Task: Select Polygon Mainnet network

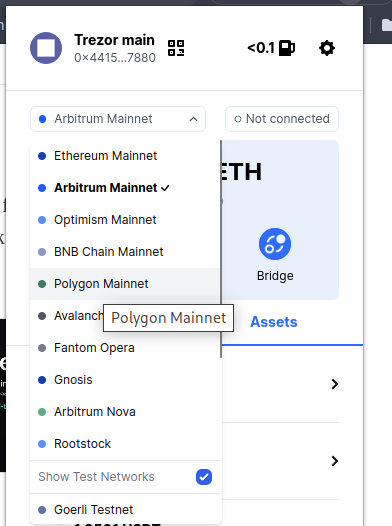Action: tap(124, 284)
